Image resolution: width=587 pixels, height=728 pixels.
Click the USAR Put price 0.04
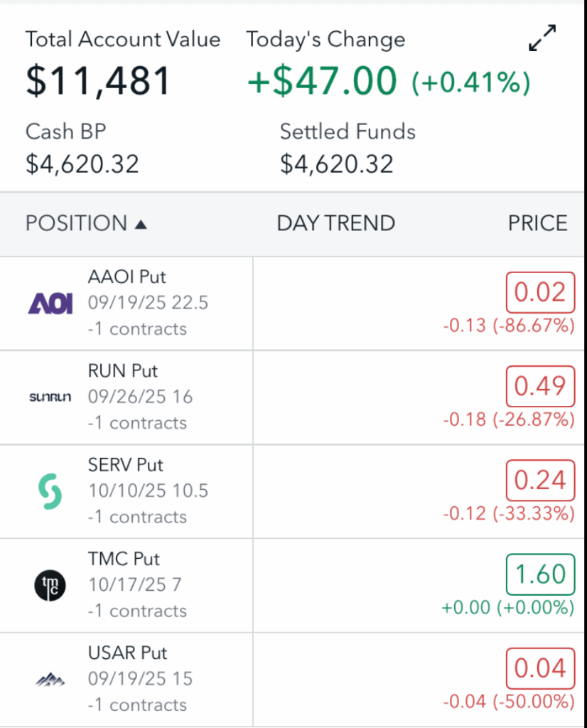click(x=540, y=668)
